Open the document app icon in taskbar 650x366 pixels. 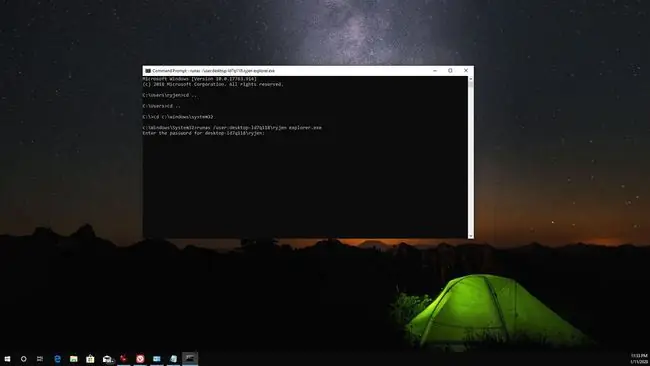tap(173, 359)
